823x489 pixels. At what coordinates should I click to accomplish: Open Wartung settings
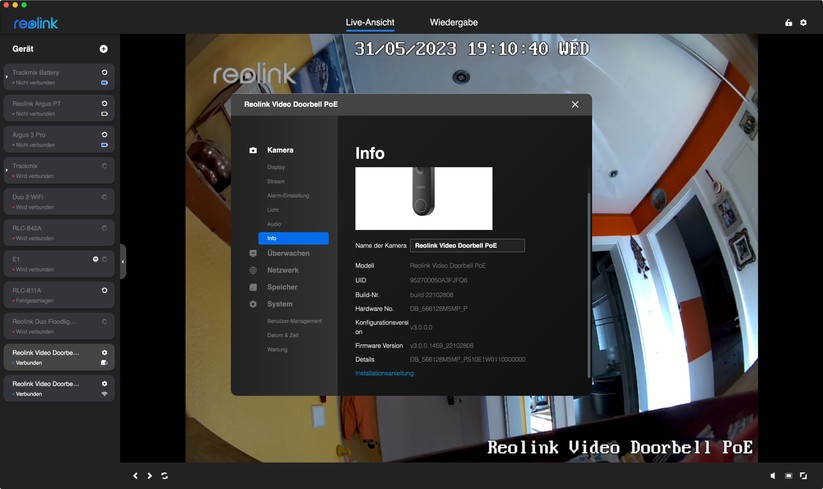coord(277,349)
